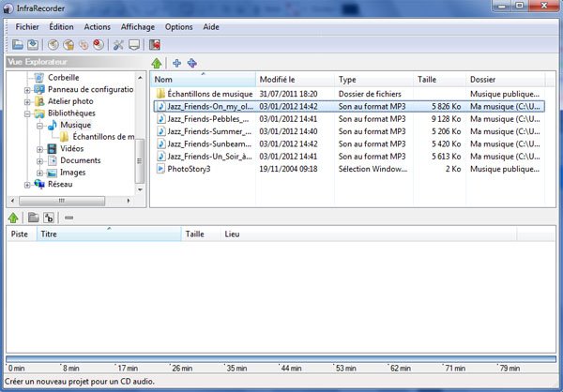
Task: Expand the Images library node
Action: (x=39, y=173)
